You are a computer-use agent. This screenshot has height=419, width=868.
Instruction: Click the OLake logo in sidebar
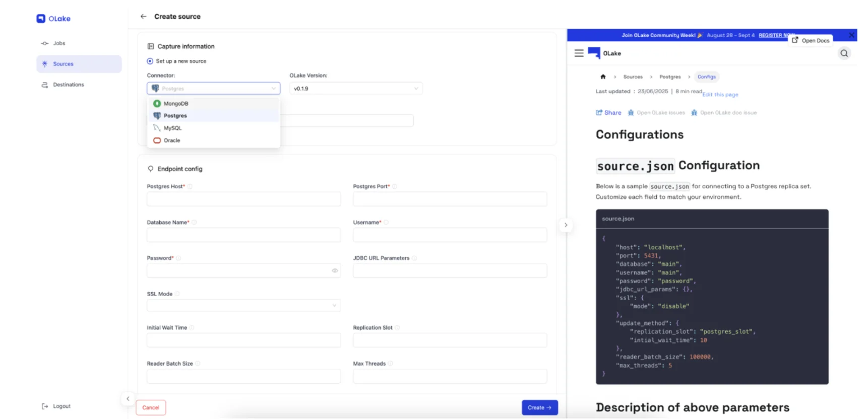tap(53, 19)
